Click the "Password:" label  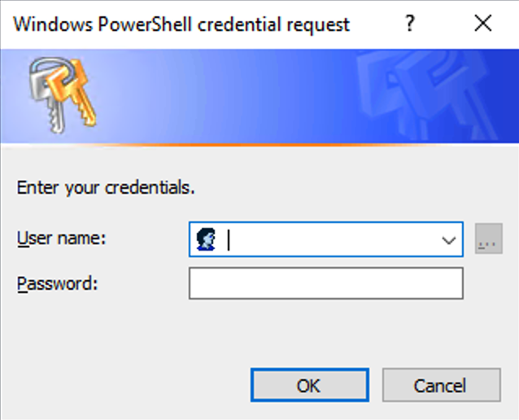point(57,284)
